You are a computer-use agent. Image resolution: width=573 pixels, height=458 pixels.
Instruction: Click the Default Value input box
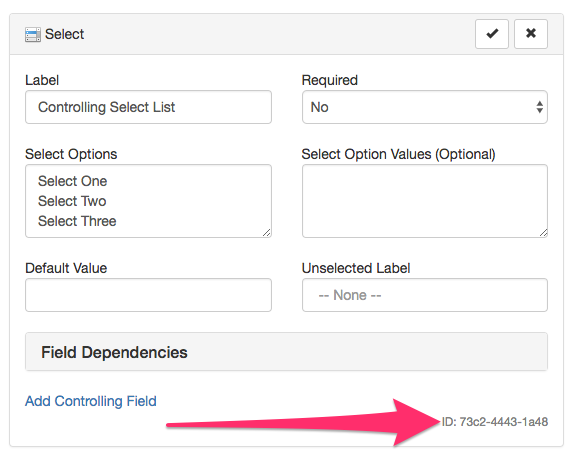(x=148, y=295)
